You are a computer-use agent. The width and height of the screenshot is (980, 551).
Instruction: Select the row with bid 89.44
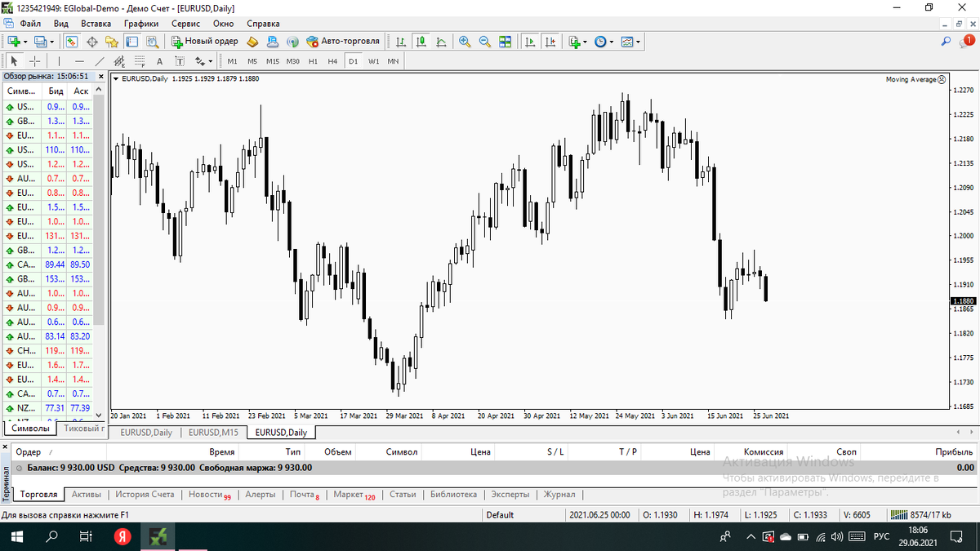[x=47, y=264]
